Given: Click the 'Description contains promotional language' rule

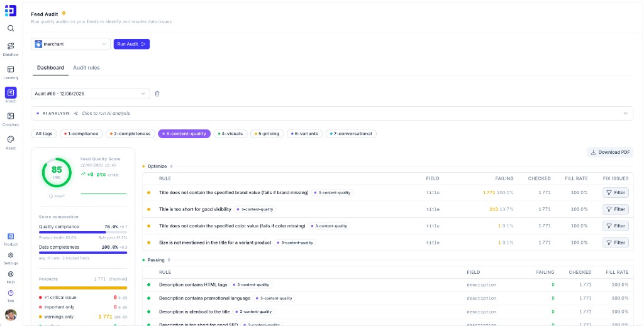Looking at the screenshot, I should [x=204, y=298].
